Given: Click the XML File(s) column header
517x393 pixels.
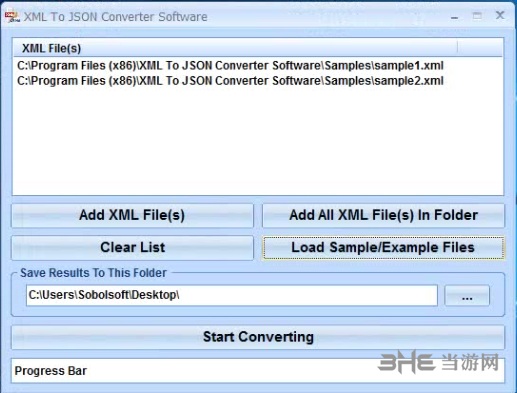Looking at the screenshot, I should (x=235, y=48).
